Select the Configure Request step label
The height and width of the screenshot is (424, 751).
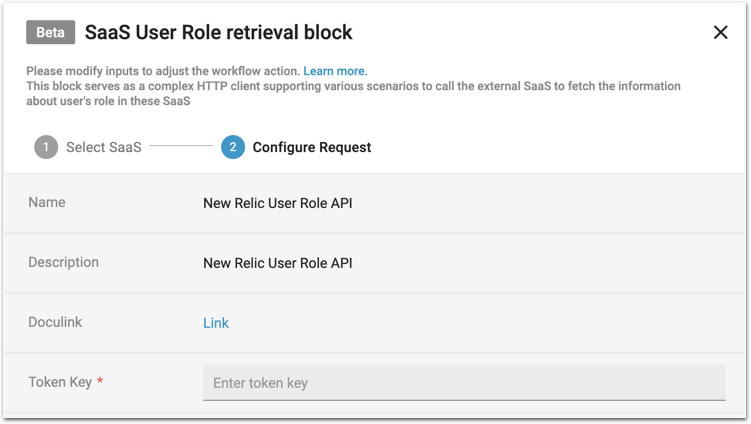click(x=311, y=147)
